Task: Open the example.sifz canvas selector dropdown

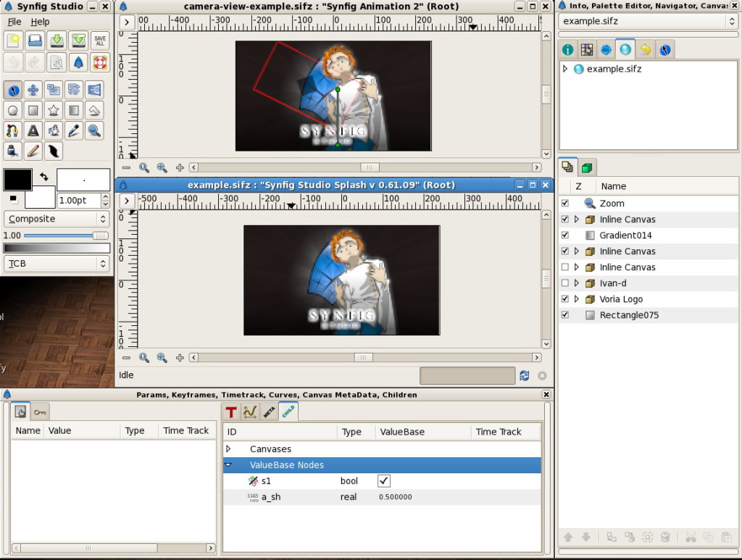Action: [x=648, y=21]
